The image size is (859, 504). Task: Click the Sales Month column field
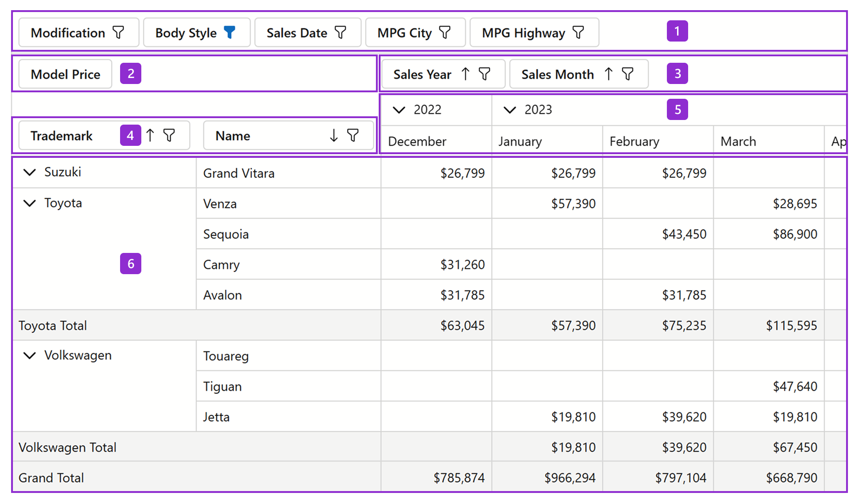[x=579, y=74]
